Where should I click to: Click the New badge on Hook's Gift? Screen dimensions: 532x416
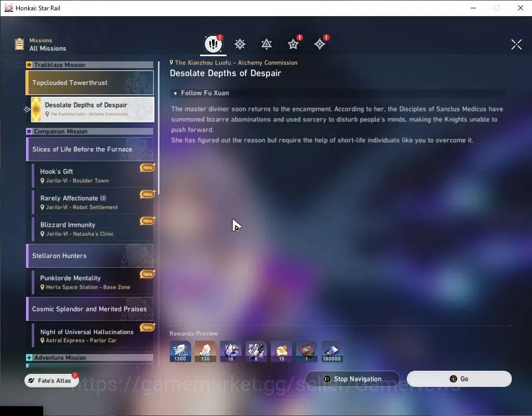pyautogui.click(x=148, y=167)
